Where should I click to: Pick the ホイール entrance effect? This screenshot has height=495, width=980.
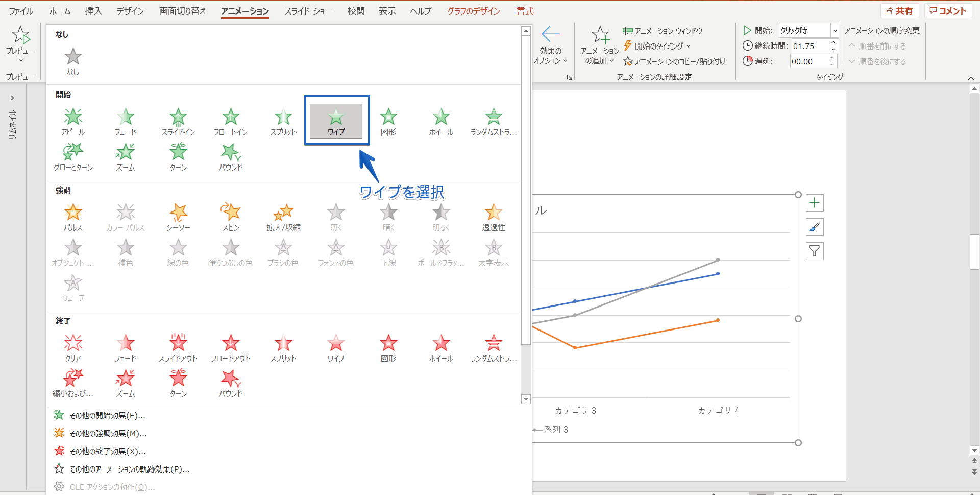tap(441, 122)
